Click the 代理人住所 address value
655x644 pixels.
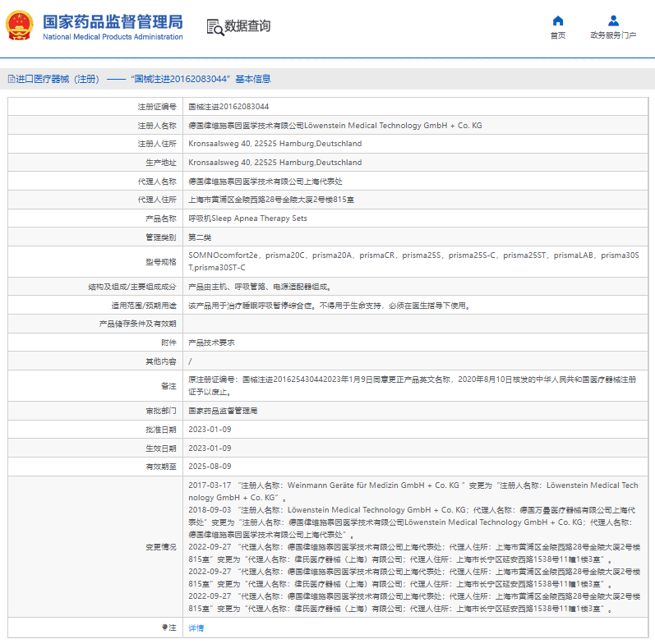271,200
